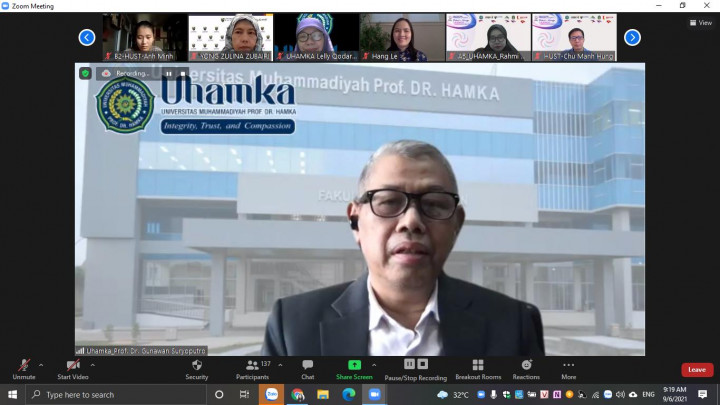Start Video in the meeting toolbar
The height and width of the screenshot is (405, 720).
pyautogui.click(x=73, y=370)
